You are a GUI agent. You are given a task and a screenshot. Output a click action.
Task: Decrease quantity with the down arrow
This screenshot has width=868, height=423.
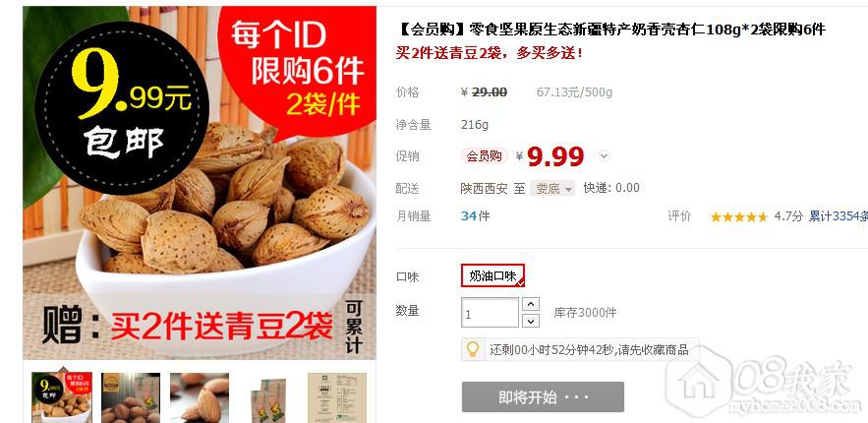pos(530,321)
